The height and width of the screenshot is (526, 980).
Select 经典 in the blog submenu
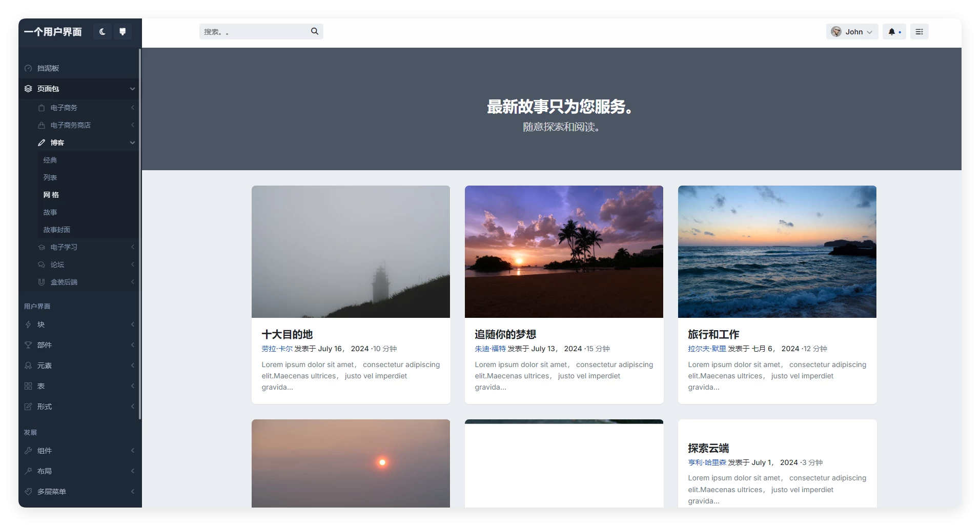point(50,160)
